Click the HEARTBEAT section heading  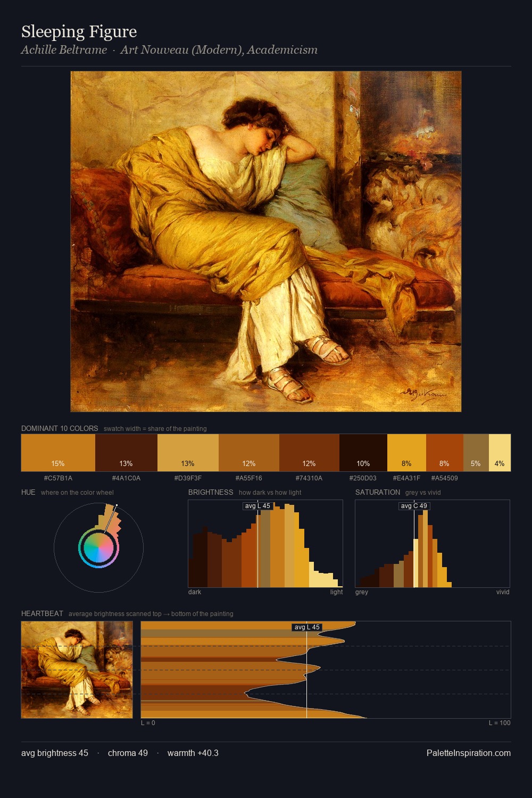tap(42, 613)
